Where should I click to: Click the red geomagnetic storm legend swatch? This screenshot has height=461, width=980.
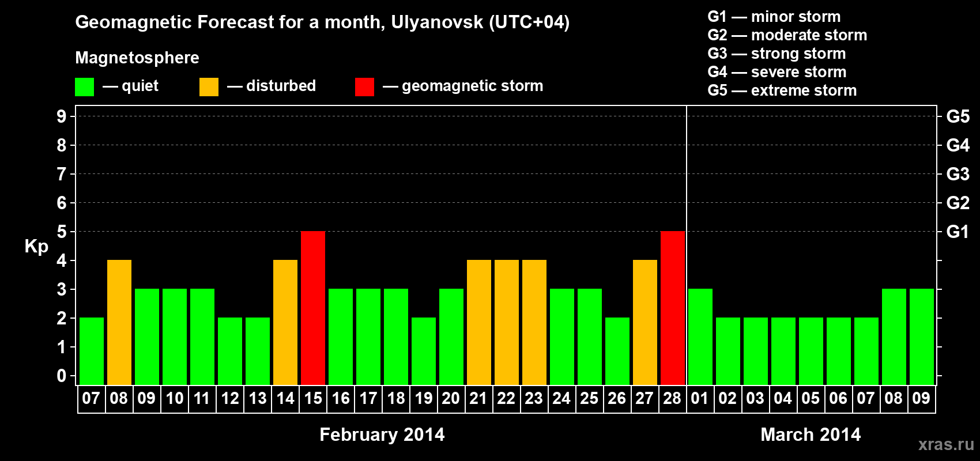[364, 87]
